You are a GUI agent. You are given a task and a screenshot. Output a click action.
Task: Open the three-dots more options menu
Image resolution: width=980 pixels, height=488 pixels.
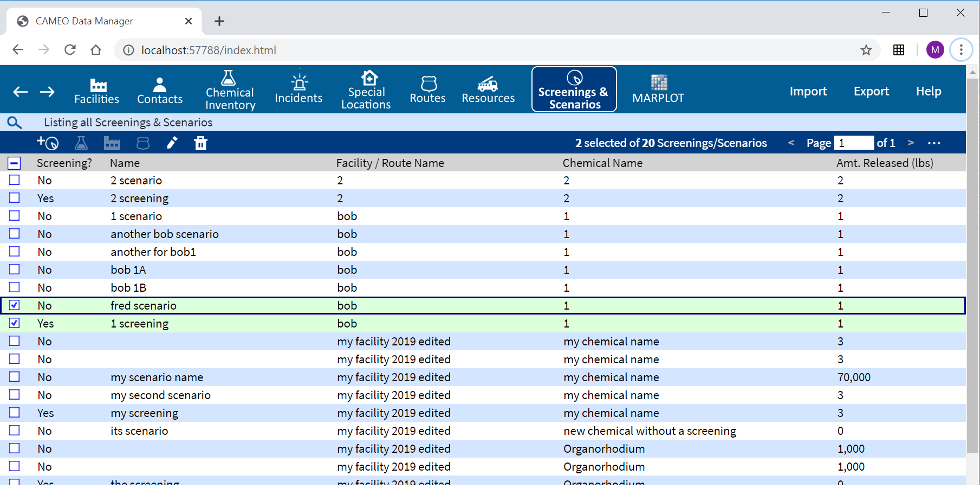click(x=934, y=143)
